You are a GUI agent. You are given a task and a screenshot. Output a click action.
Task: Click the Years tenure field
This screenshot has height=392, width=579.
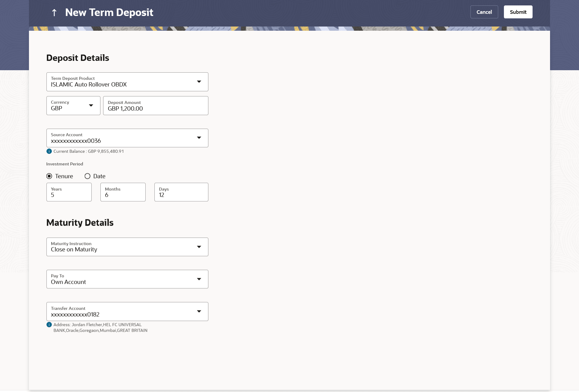coord(69,192)
